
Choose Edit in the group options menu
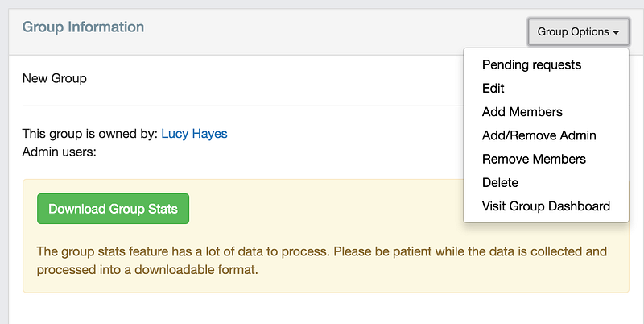(x=493, y=88)
